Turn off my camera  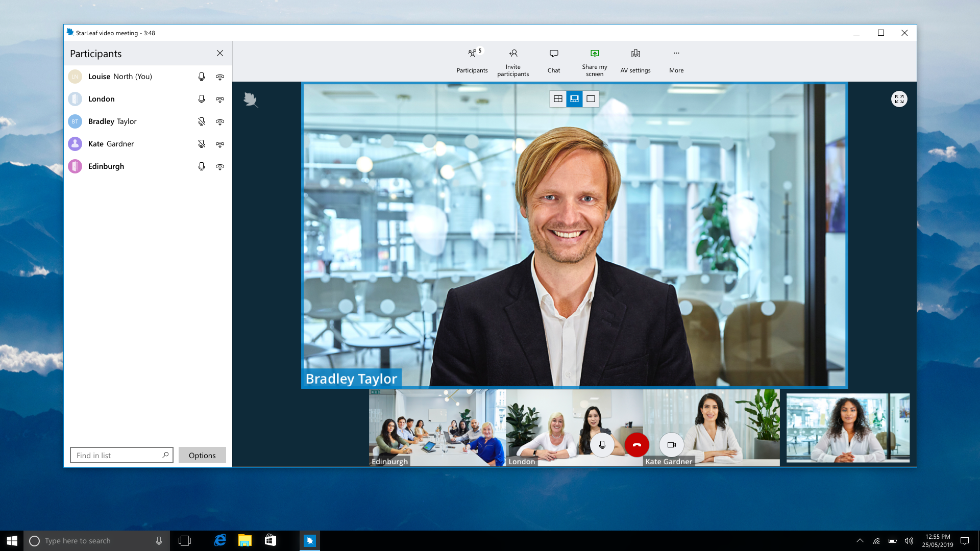click(671, 445)
